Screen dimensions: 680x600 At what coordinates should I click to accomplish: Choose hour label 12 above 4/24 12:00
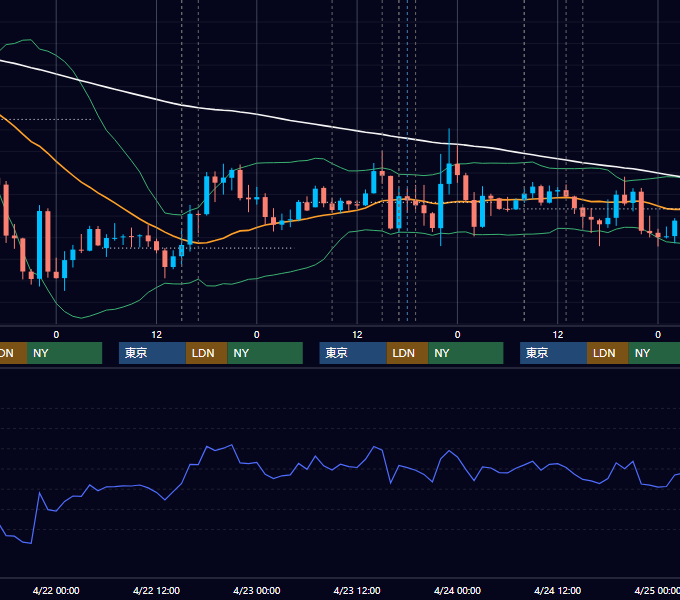[558, 335]
